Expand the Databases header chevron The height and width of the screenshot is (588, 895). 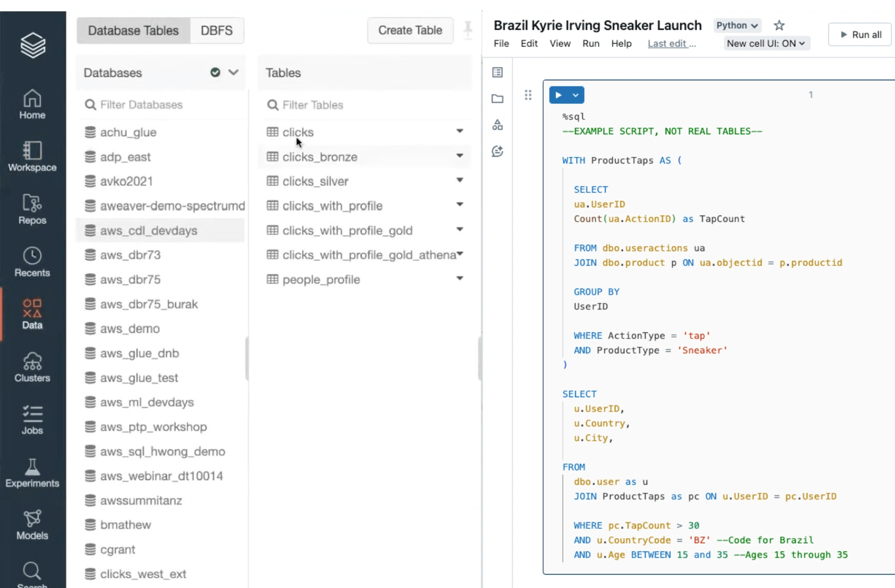pos(234,72)
